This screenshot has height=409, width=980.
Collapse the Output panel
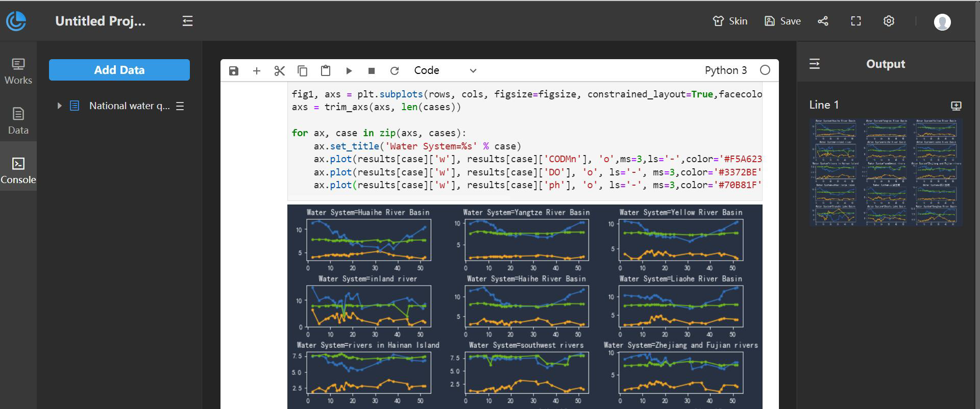[x=815, y=64]
